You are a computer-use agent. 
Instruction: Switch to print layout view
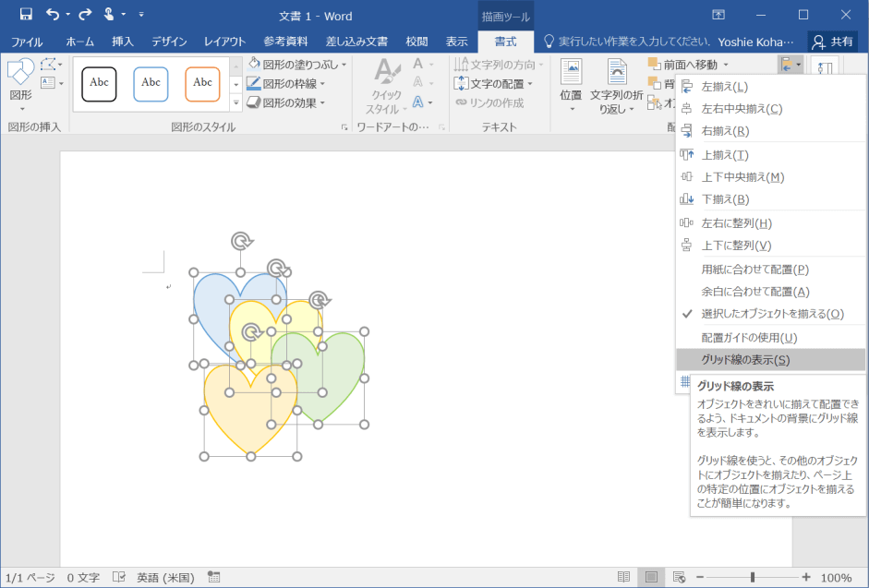[x=651, y=577]
